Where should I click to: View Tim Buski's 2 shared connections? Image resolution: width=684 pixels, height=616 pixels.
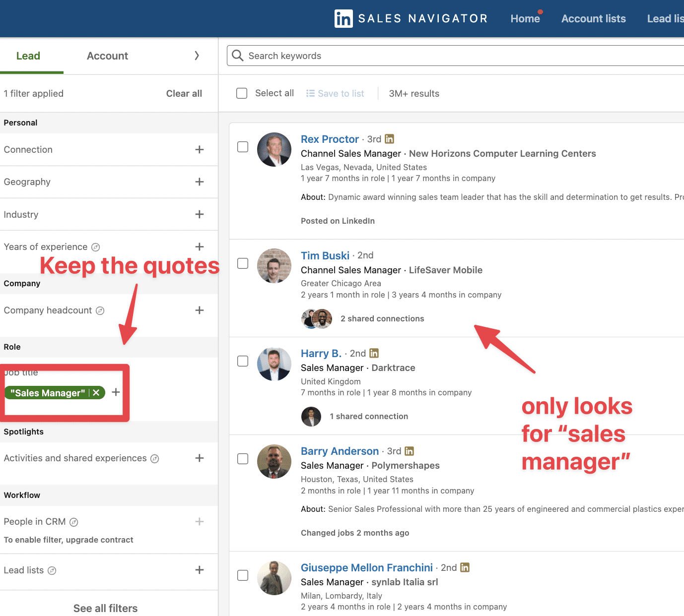pyautogui.click(x=382, y=319)
